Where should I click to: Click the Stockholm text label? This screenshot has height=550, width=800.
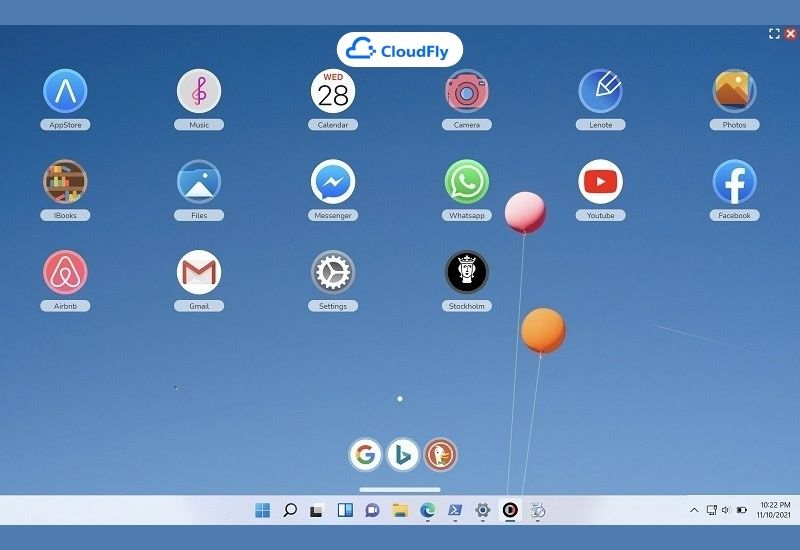coord(466,306)
